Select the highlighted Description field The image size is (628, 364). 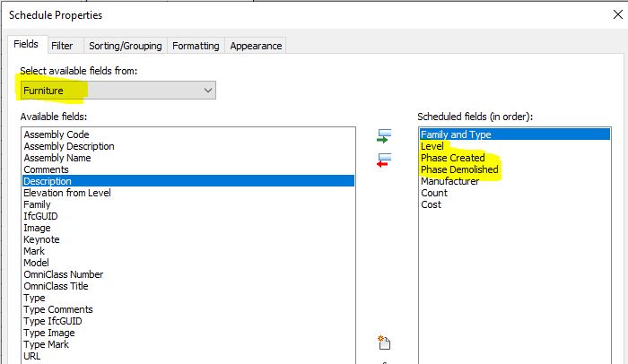[x=188, y=181]
